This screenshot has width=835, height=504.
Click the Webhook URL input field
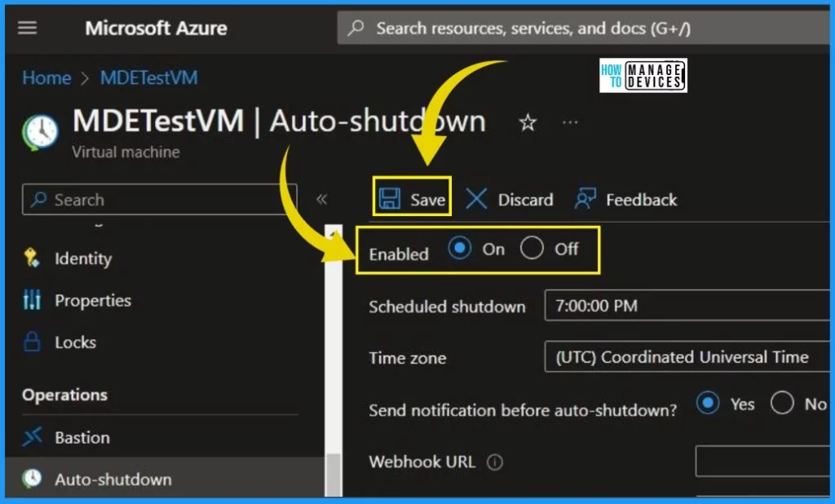click(x=763, y=462)
